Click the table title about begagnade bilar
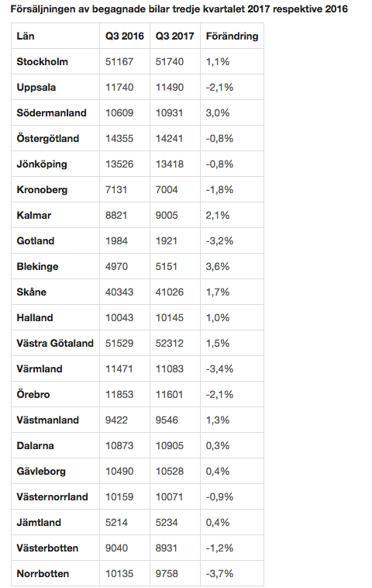This screenshot has height=588, width=372. (x=179, y=9)
